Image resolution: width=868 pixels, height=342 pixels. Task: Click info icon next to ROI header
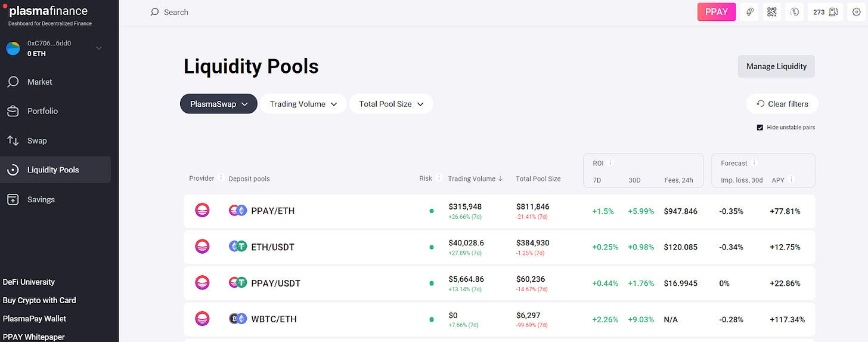coord(610,162)
